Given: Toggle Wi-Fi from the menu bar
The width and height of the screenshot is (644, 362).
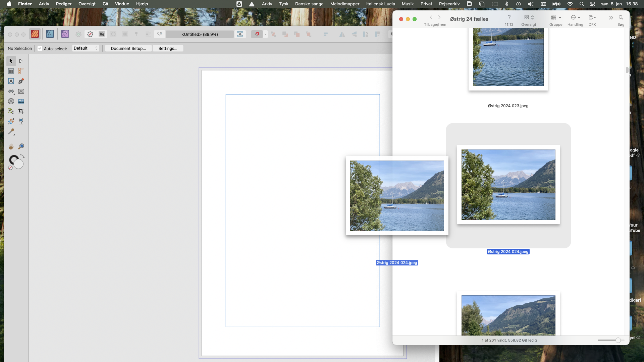Looking at the screenshot, I should point(570,4).
